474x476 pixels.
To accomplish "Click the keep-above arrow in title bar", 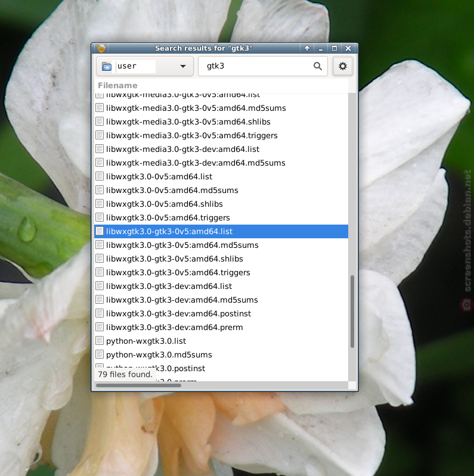I will [307, 48].
